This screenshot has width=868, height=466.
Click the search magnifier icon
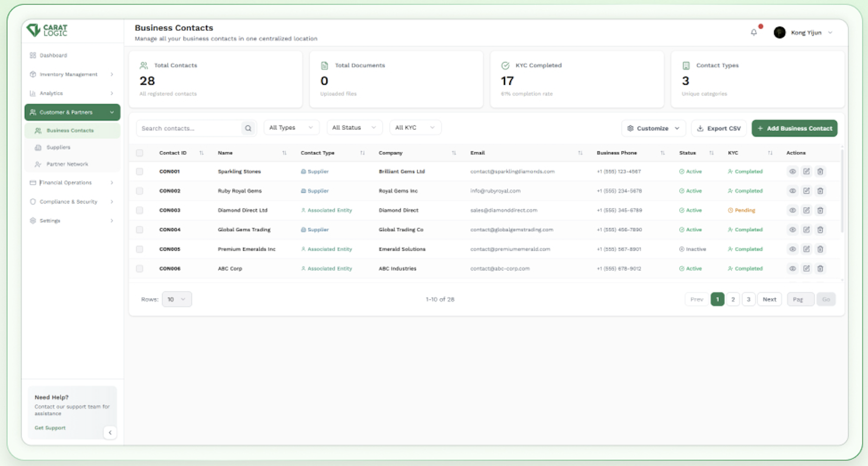pos(248,129)
